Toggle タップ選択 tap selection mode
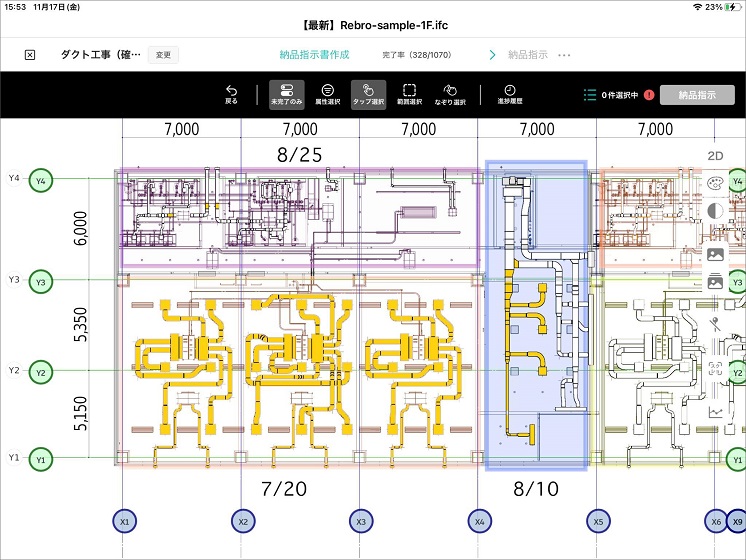746x560 pixels. (x=369, y=94)
